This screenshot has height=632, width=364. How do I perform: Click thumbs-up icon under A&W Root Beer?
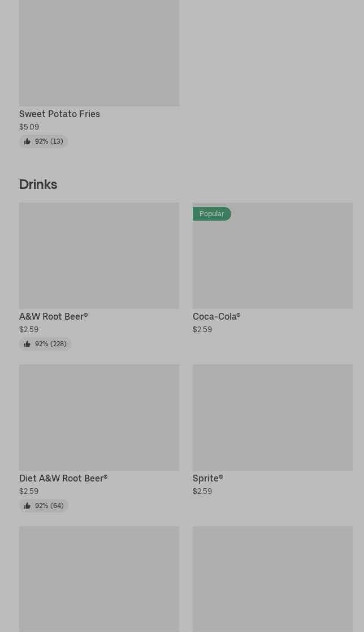point(27,344)
